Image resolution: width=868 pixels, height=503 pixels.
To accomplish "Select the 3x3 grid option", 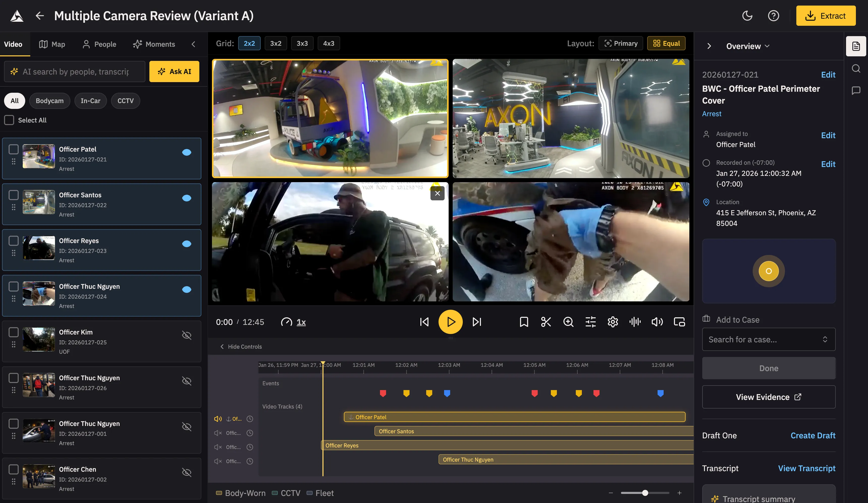I will (x=302, y=43).
